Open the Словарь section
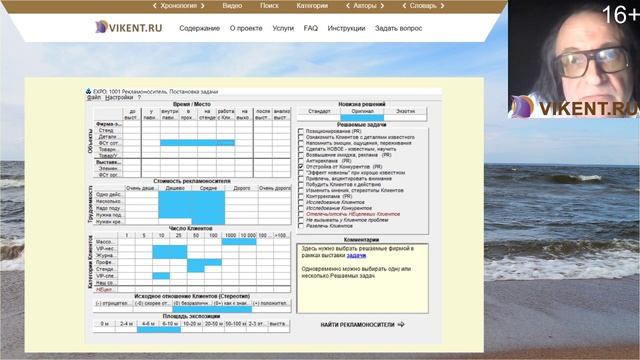 [x=423, y=6]
